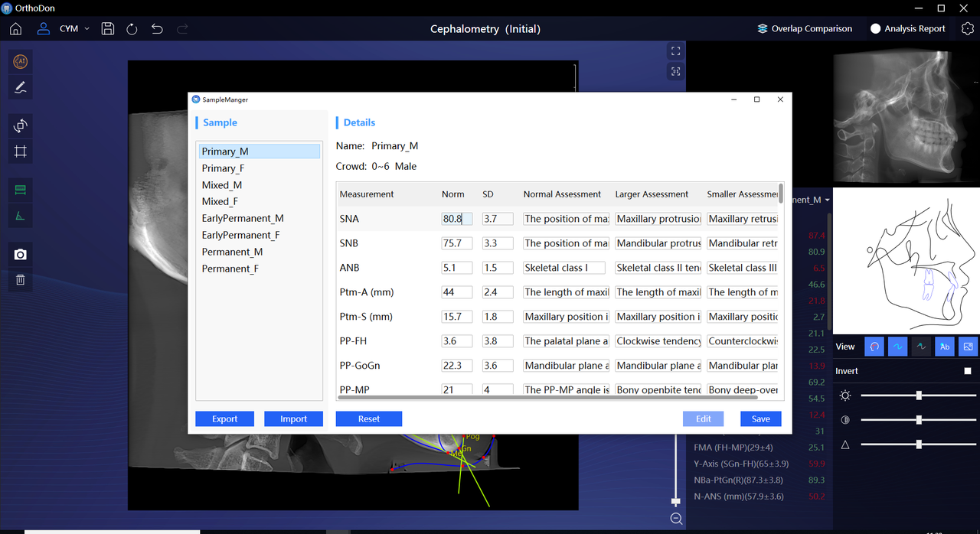This screenshot has width=980, height=534.
Task: Click the ANB Normal Assessment field
Action: click(564, 268)
